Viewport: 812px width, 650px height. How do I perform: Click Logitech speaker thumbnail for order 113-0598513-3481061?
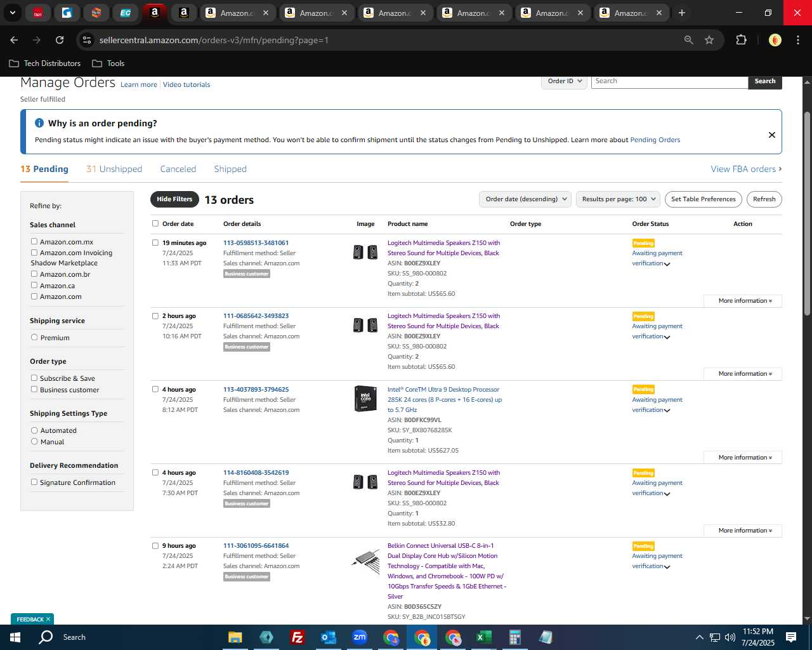[x=365, y=252]
